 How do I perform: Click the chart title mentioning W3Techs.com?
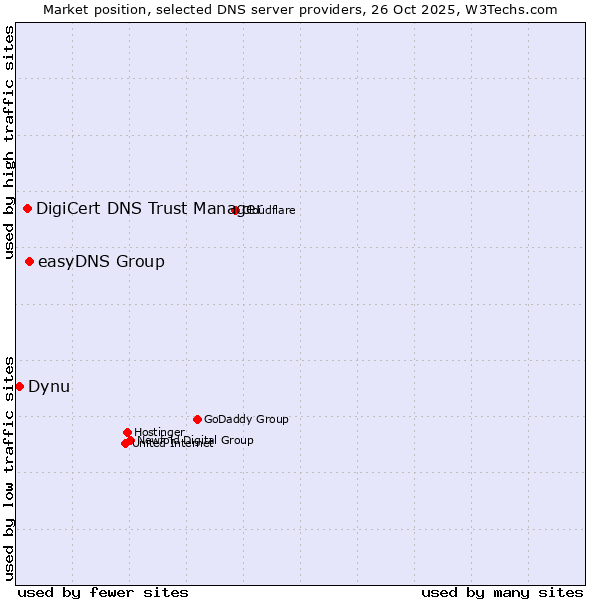[300, 9]
